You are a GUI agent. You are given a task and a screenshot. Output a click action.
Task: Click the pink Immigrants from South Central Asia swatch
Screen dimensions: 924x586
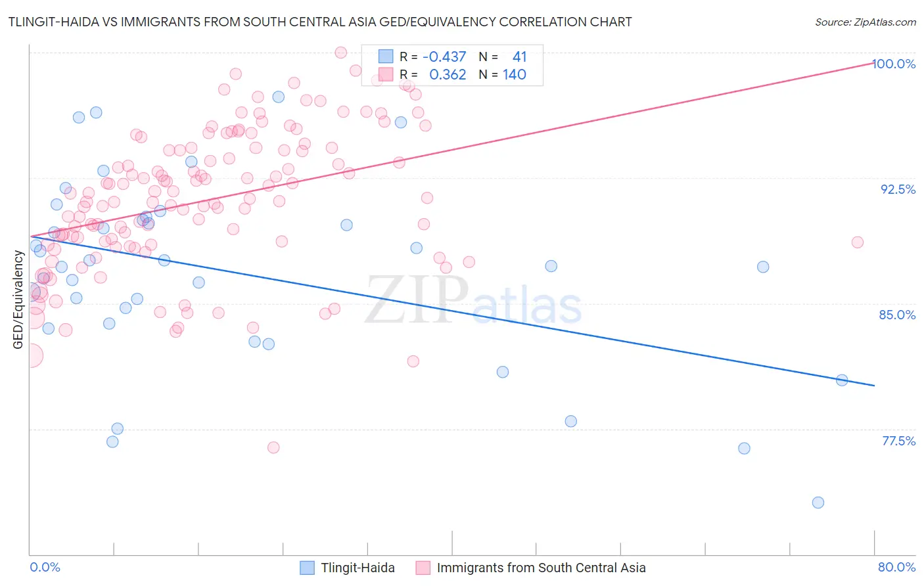click(x=423, y=568)
